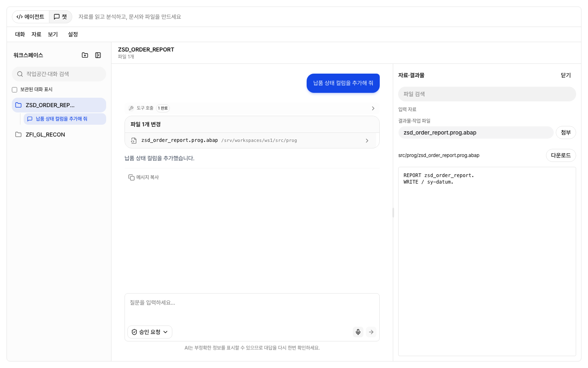Screen dimensions: 588x368
Task: Click the panel divider handle
Action: 393,212
